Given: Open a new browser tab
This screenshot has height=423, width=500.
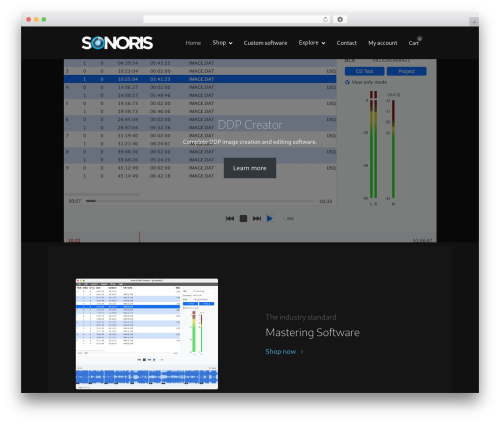Looking at the screenshot, I should (x=474, y=22).
